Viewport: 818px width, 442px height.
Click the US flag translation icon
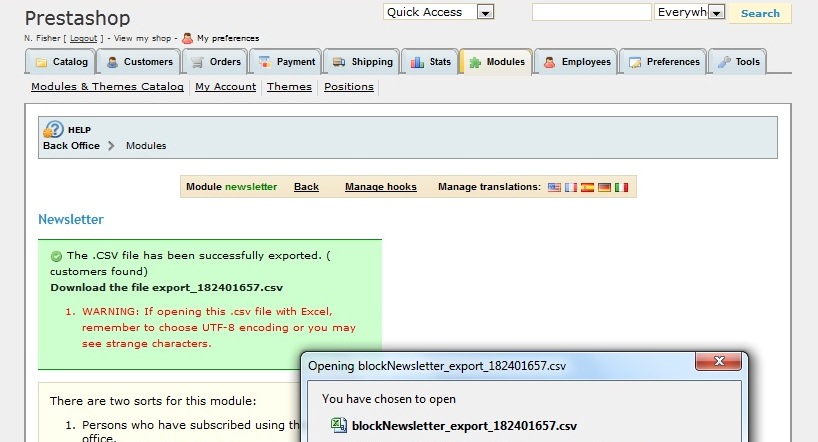(555, 187)
